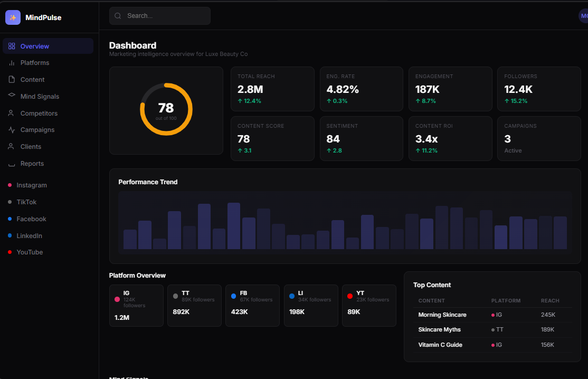The image size is (588, 379).
Task: Open the Campaigns section
Action: 48,130
